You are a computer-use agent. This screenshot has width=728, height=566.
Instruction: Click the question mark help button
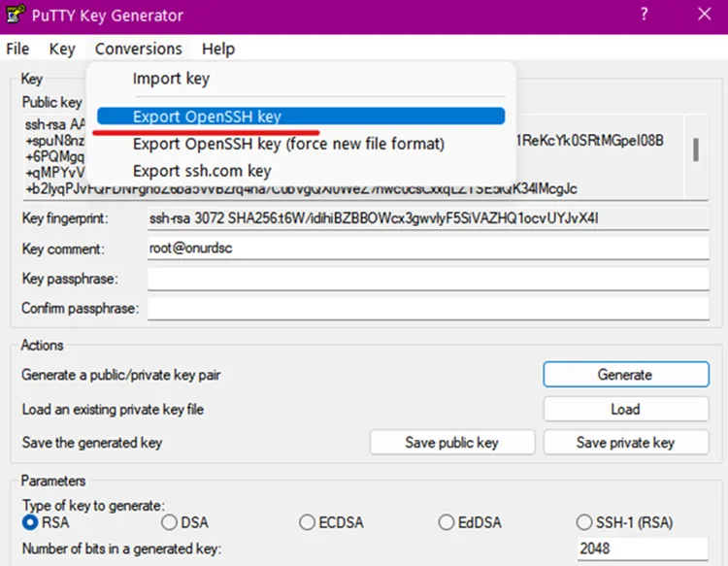pos(644,14)
